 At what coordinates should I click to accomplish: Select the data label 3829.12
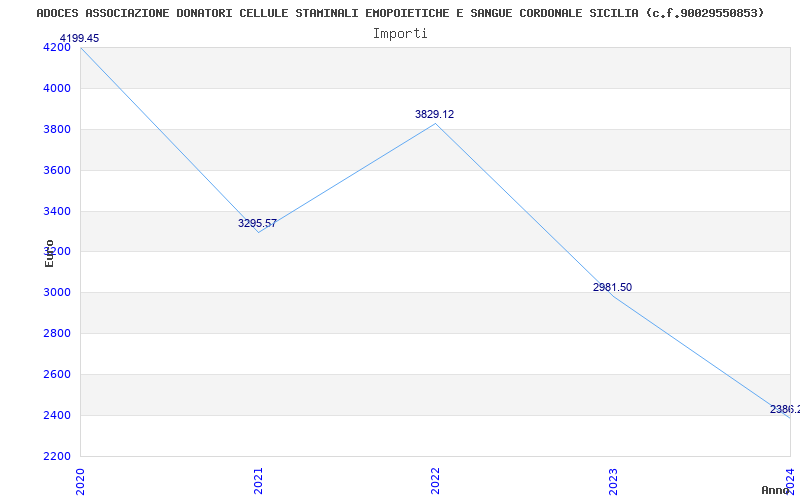(434, 114)
